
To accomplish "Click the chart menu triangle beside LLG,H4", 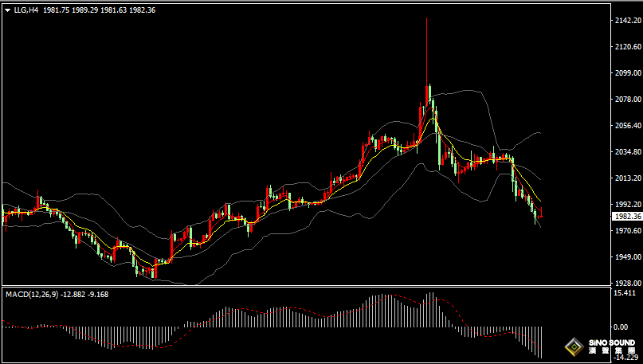I will [8, 10].
